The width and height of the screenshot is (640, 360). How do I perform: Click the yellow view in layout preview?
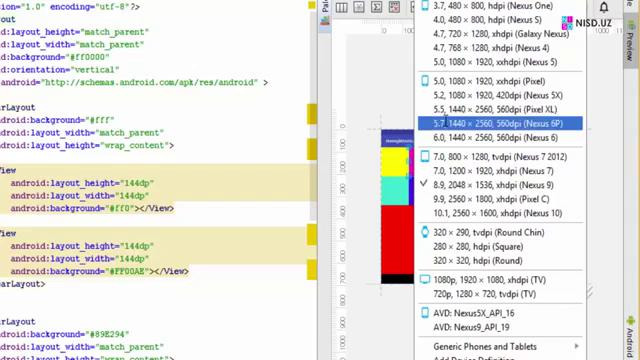click(395, 162)
